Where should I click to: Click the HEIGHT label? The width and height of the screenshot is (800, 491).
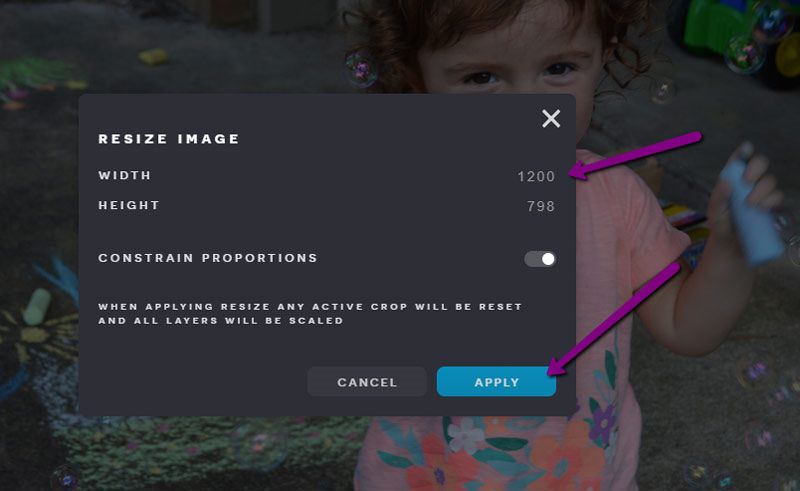click(129, 206)
